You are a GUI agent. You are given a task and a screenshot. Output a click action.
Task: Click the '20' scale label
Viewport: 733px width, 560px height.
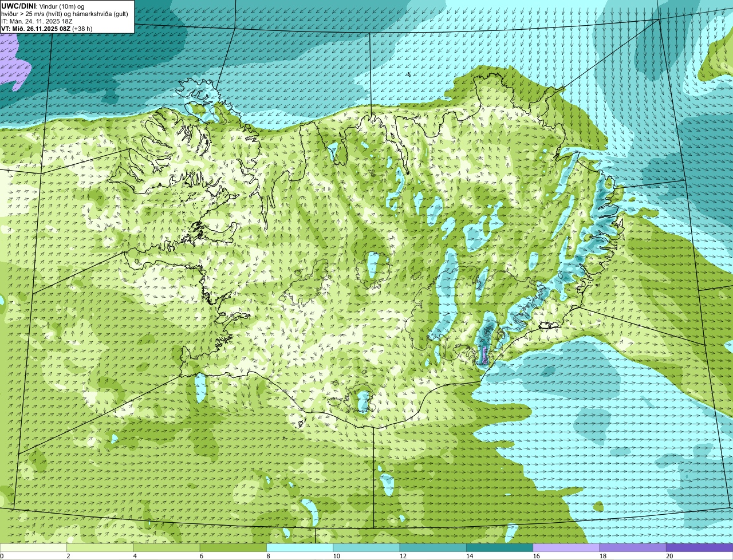tap(669, 556)
